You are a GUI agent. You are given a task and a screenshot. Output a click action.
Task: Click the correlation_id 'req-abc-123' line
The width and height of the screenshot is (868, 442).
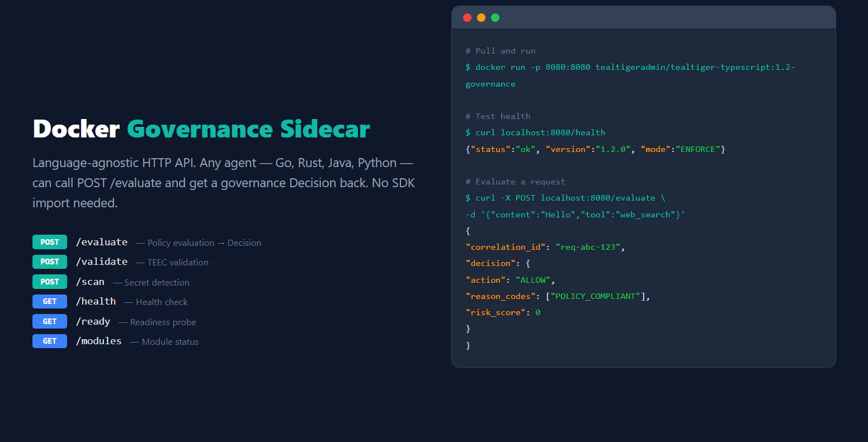point(545,247)
